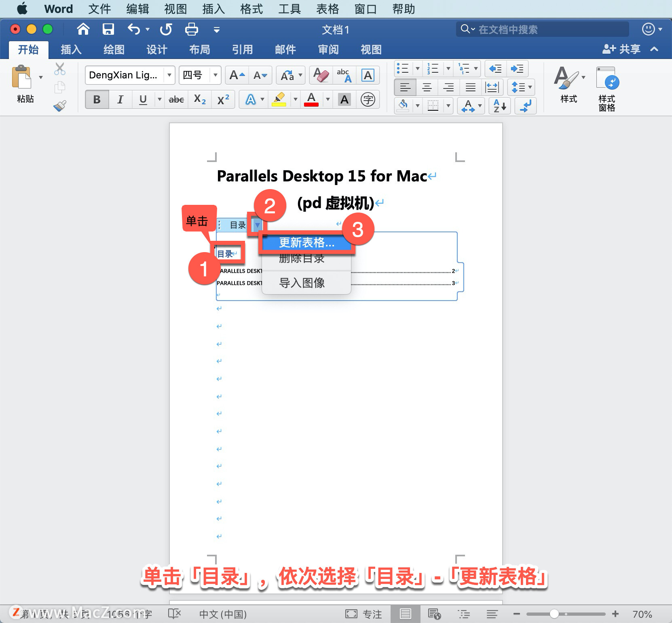
Task: Apply red font color
Action: tap(311, 99)
